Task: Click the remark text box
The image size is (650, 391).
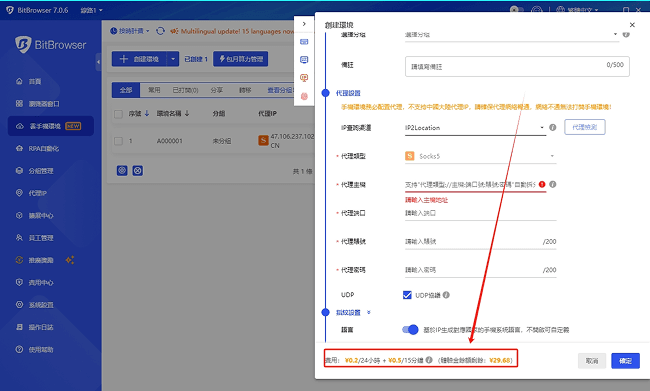Action: tap(517, 66)
